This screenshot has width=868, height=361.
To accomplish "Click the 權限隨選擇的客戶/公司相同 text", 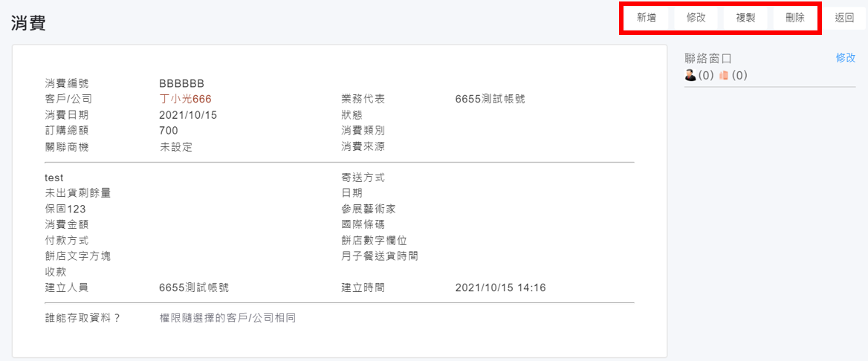I will [x=227, y=318].
